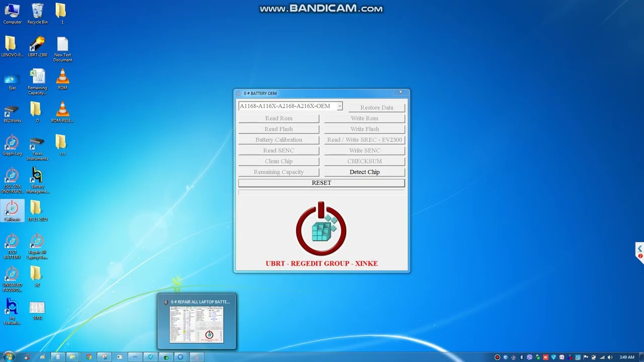
Task: Click Read / Write SREC - EV2300
Action: [365, 140]
